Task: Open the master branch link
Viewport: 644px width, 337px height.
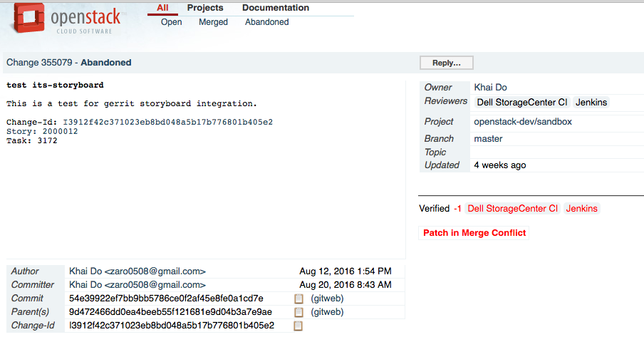Action: pos(488,139)
